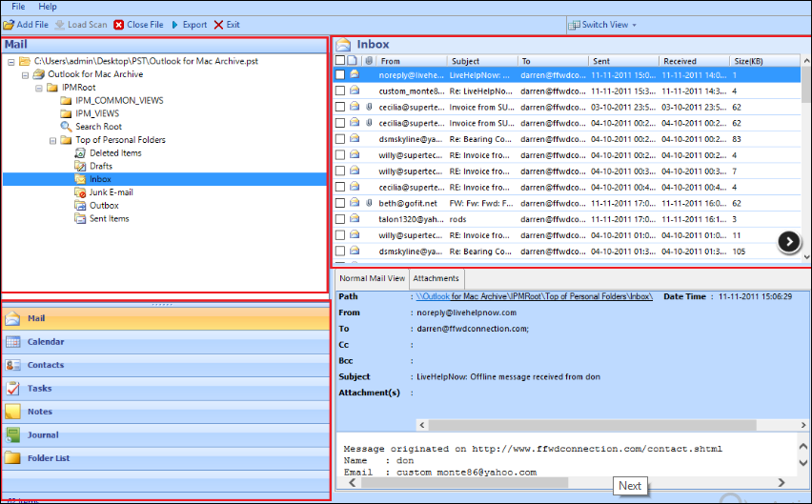The width and height of the screenshot is (812, 504).
Task: Select the Deleted Items folder icon
Action: (x=80, y=153)
